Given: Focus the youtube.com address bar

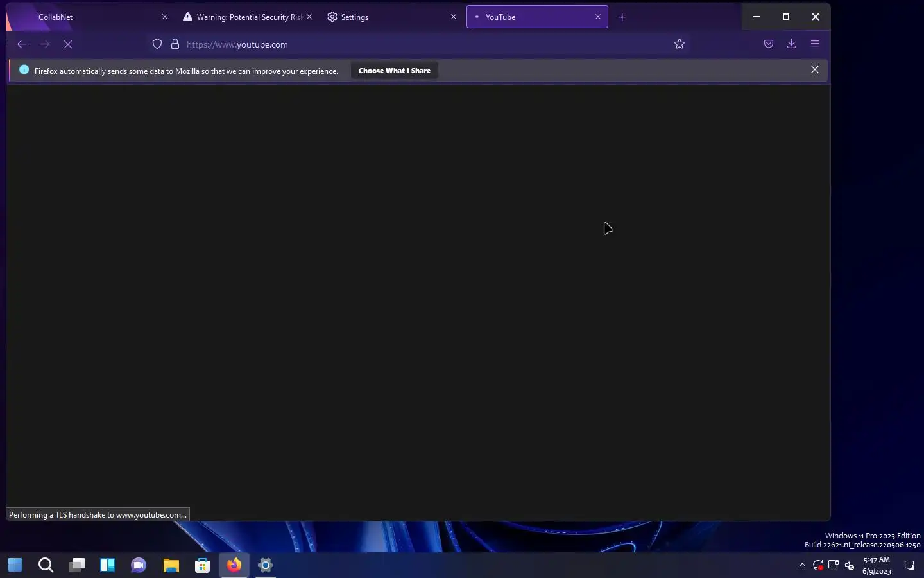Looking at the screenshot, I should click(x=417, y=44).
